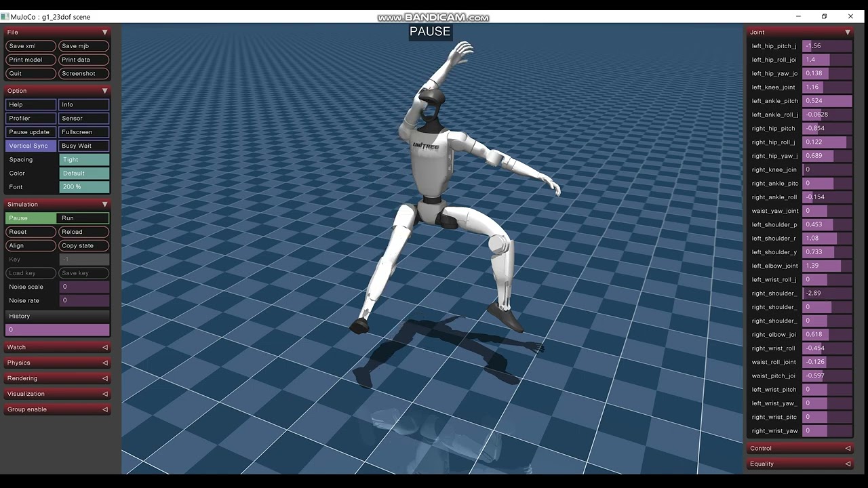Adjust the right_ankle_roll slider
This screenshot has width=868, height=488.
pyautogui.click(x=827, y=197)
